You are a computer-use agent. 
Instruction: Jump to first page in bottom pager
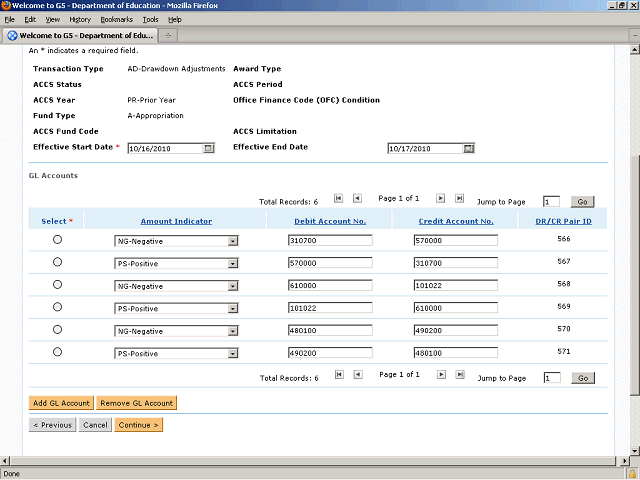[x=339, y=374]
